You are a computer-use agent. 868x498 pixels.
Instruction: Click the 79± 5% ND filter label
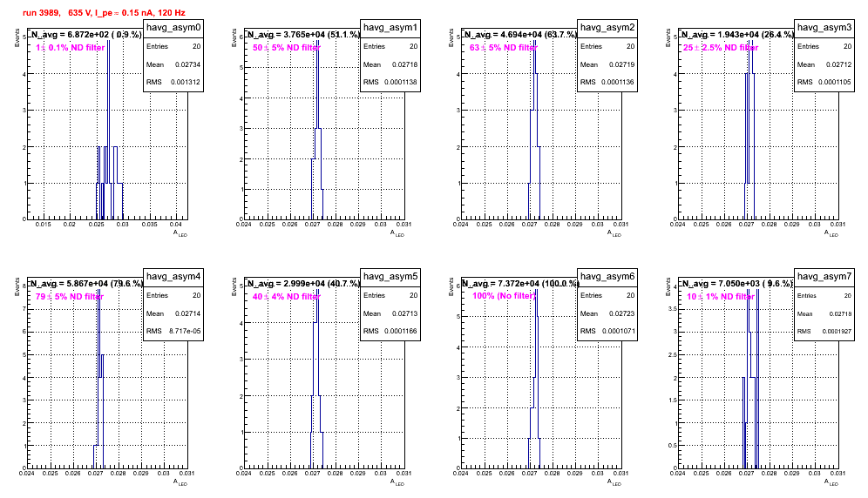coord(70,297)
